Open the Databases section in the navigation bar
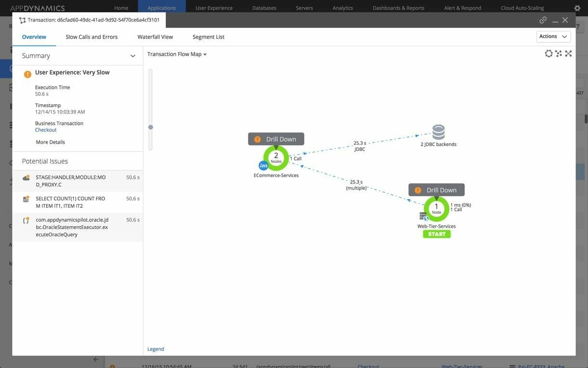This screenshot has height=368, width=588. (x=264, y=7)
